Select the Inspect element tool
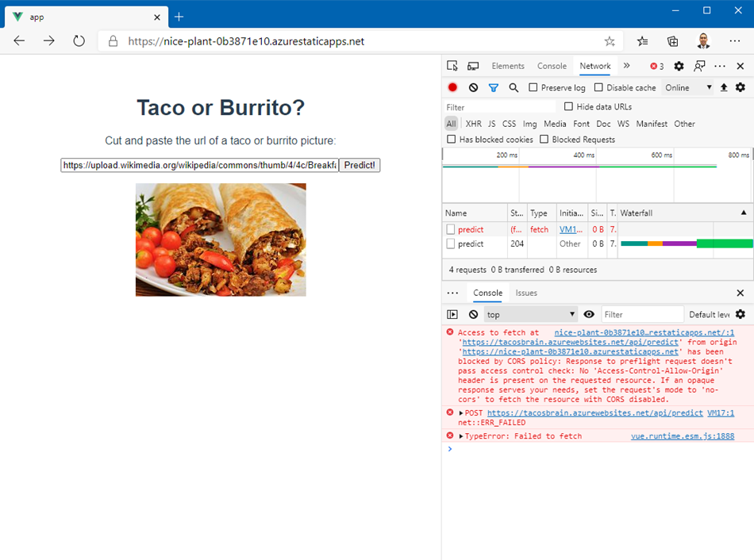 (453, 66)
